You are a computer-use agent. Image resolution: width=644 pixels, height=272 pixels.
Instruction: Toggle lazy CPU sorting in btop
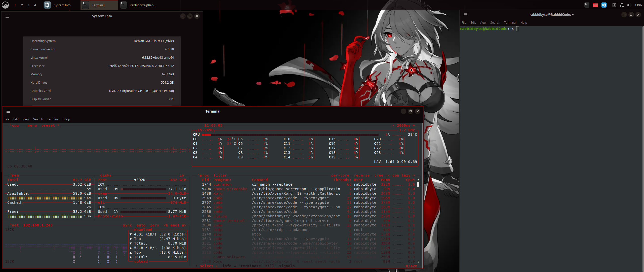(406, 175)
